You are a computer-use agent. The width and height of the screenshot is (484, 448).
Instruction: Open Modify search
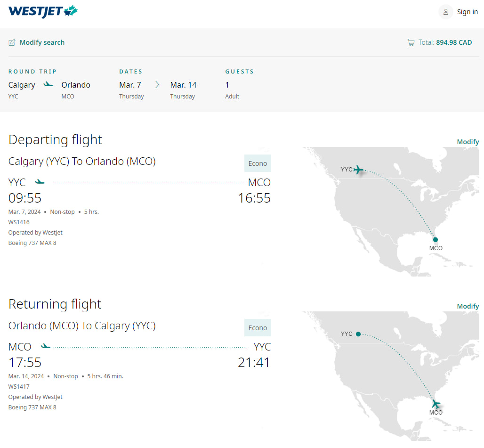(42, 42)
